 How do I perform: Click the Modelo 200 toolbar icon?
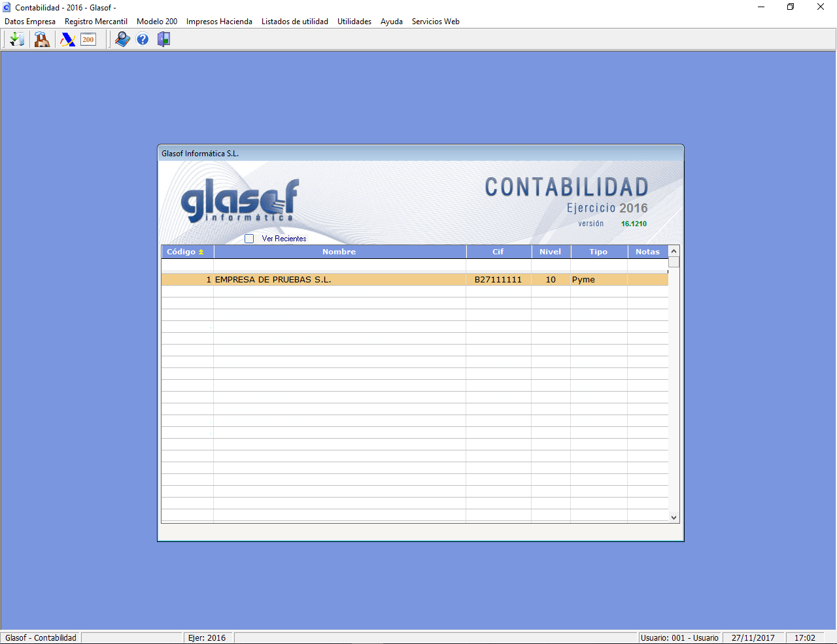click(x=88, y=40)
